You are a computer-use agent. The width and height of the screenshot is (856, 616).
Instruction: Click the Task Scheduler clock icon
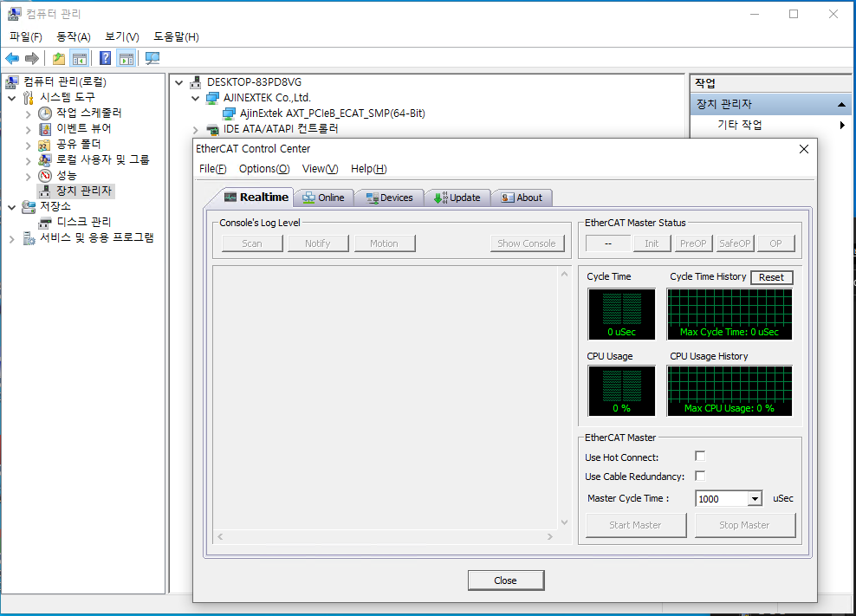45,113
